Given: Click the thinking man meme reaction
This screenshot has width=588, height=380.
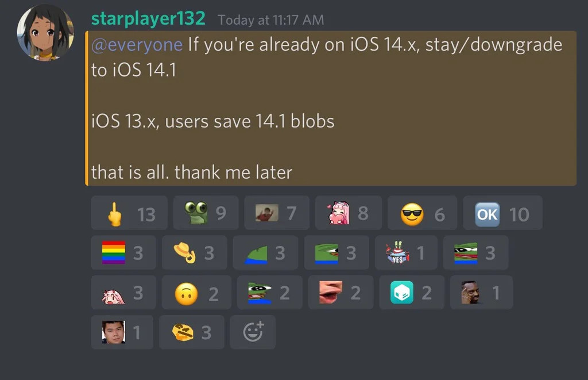Looking at the screenshot, I should pos(481,293).
